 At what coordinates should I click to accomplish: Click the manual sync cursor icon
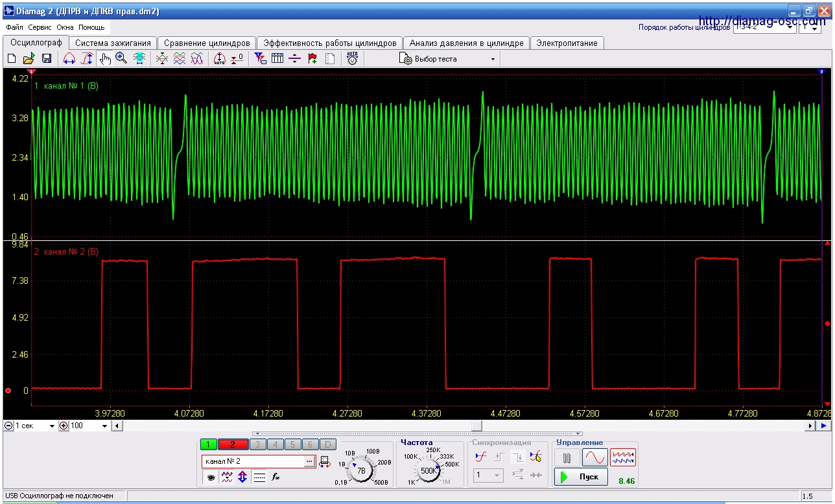coord(535,457)
